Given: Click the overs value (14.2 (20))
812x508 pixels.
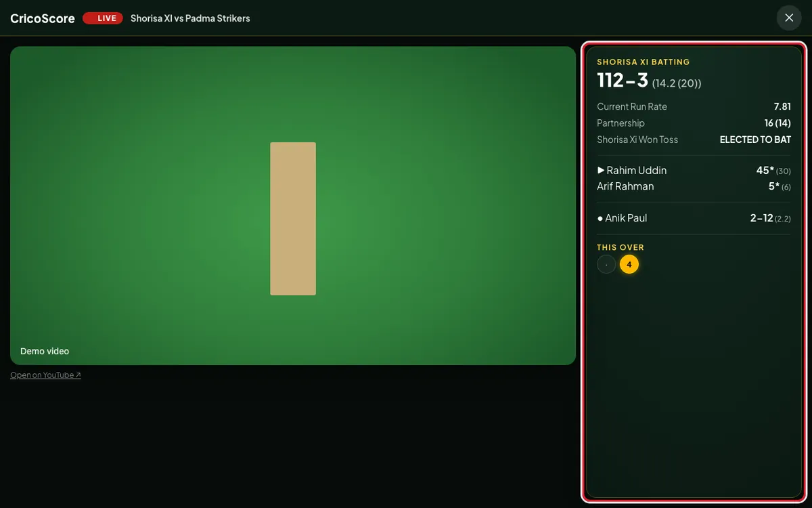Looking at the screenshot, I should click(x=677, y=83).
